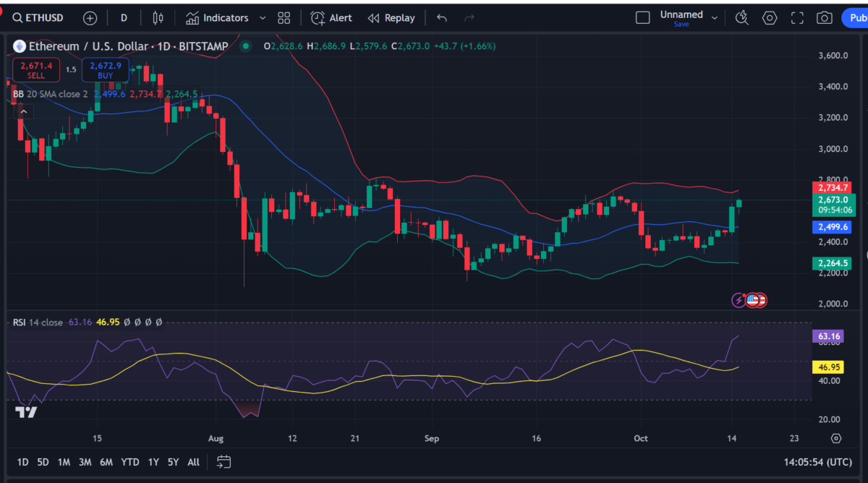This screenshot has height=483, width=868.
Task: Open the candlestick chart type selector
Action: click(157, 18)
